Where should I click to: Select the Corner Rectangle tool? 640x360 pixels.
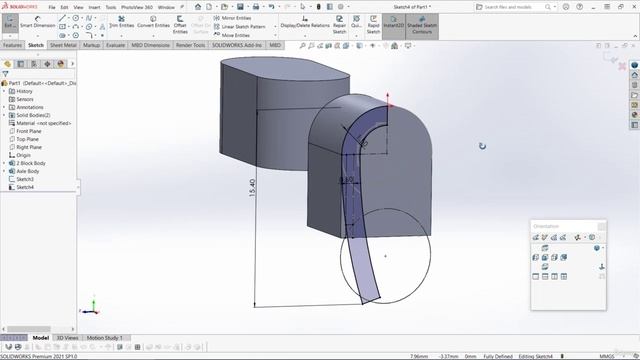coord(62,27)
